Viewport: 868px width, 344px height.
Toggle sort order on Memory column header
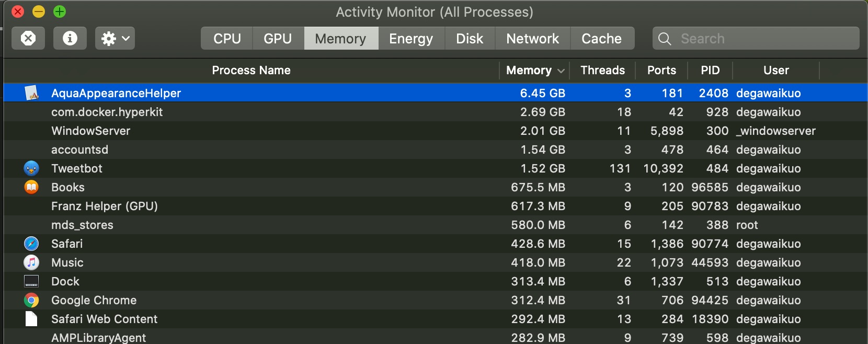pos(534,70)
